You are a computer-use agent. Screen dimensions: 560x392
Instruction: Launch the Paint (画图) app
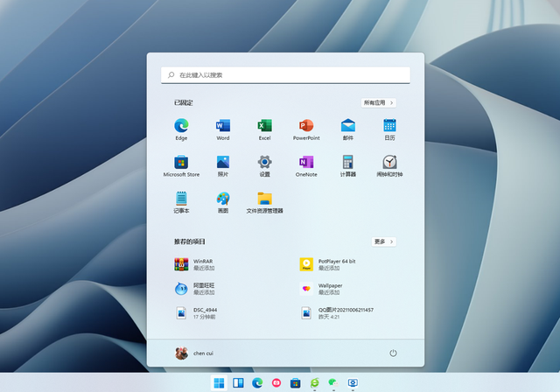coord(223,202)
